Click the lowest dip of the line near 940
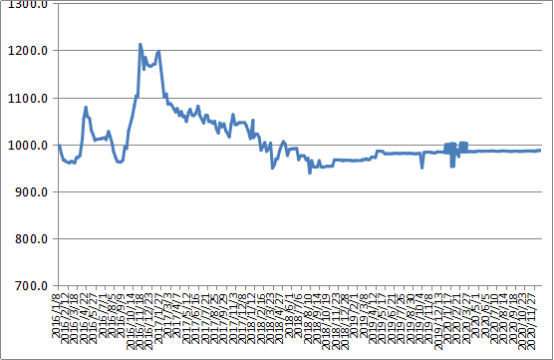The image size is (554, 360). pyautogui.click(x=310, y=172)
